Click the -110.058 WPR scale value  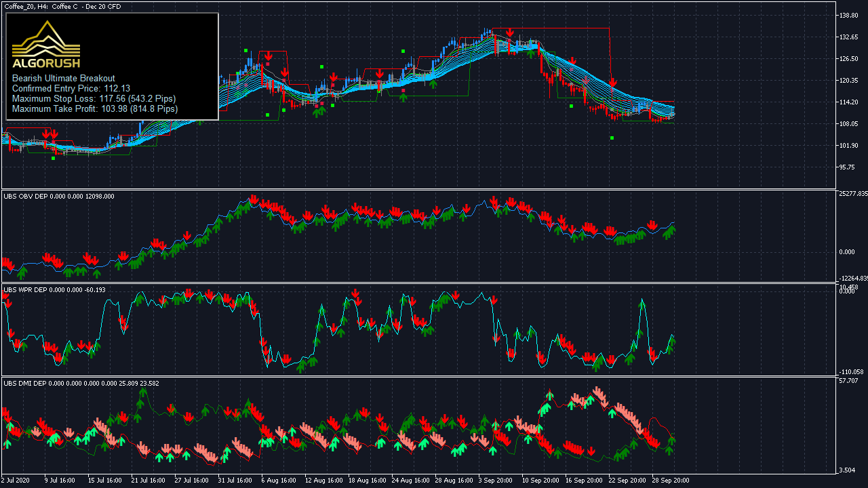[852, 371]
